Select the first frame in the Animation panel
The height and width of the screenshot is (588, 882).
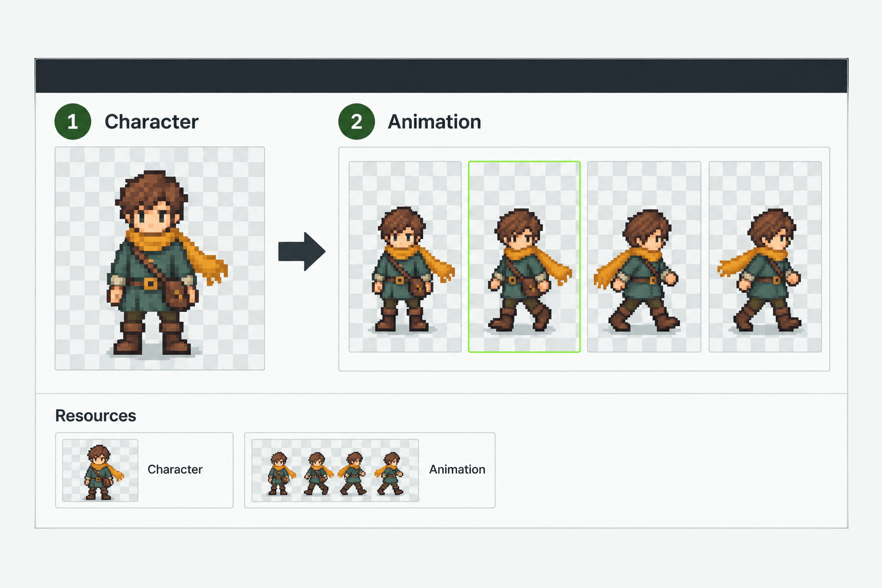pos(405,257)
